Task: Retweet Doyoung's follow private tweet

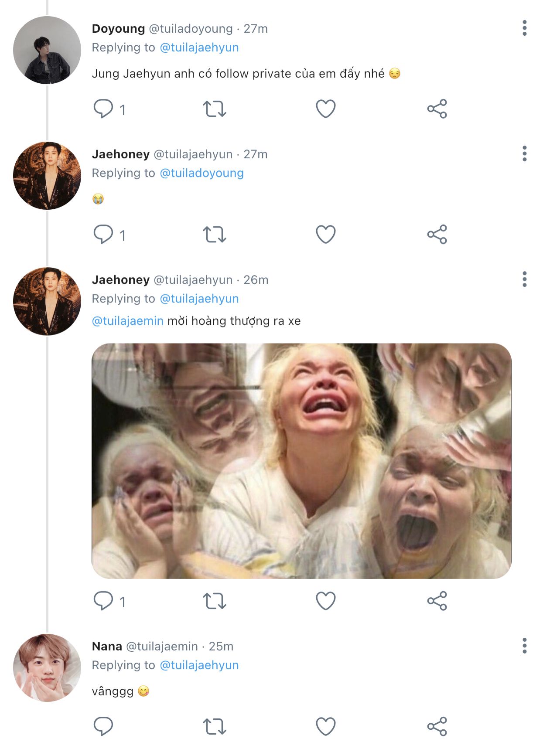Action: [x=214, y=109]
